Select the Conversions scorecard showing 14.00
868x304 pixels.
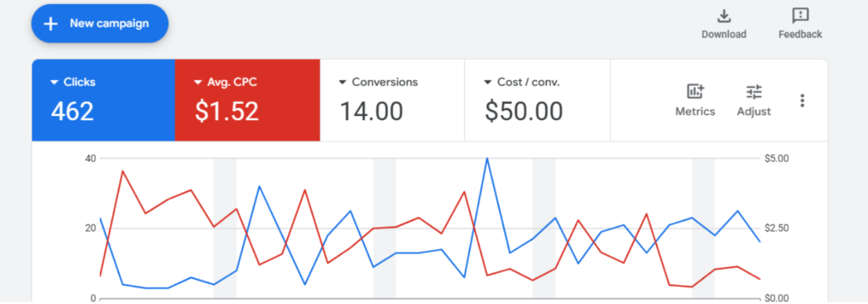click(392, 100)
